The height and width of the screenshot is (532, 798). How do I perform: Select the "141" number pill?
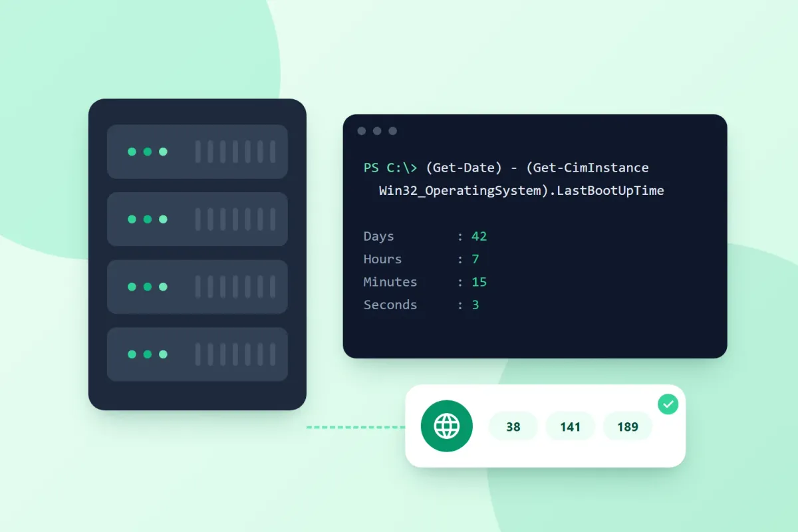571,426
